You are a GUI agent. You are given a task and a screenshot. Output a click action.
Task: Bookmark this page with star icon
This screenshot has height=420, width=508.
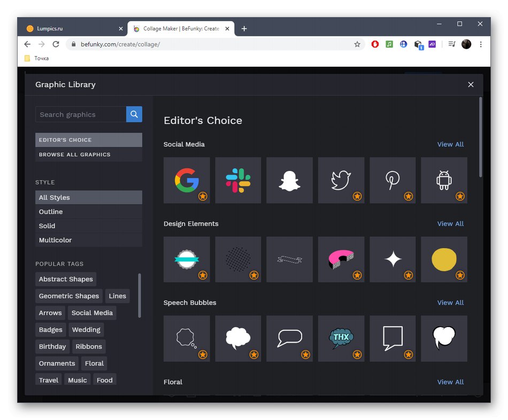357,44
